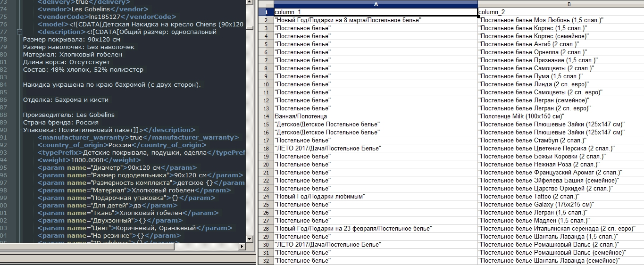Screen dimensions: 644x265
Task: Click the editor's horizontal scrollbar thumb
Action: (87, 247)
